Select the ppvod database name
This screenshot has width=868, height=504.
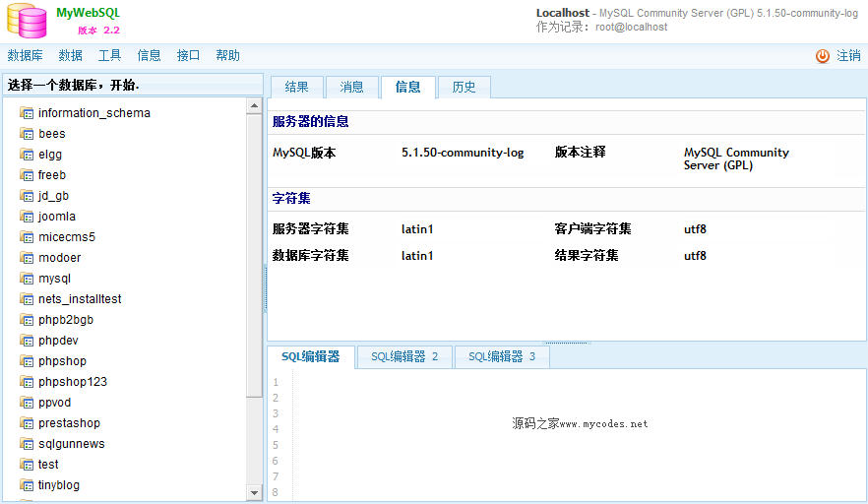pos(54,403)
